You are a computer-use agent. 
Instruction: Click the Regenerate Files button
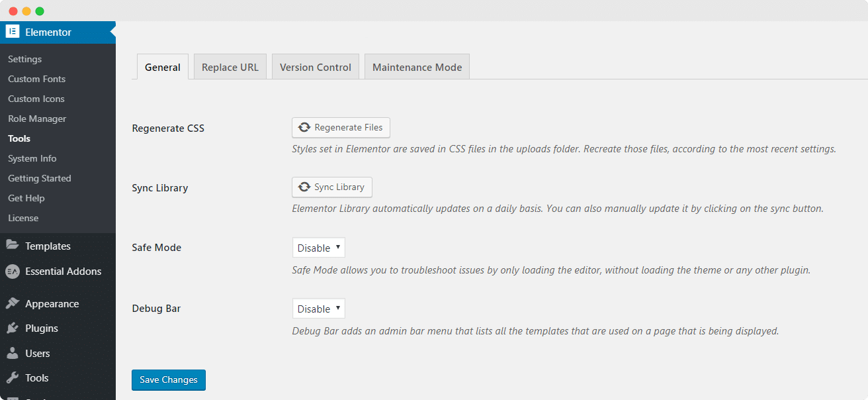point(341,127)
